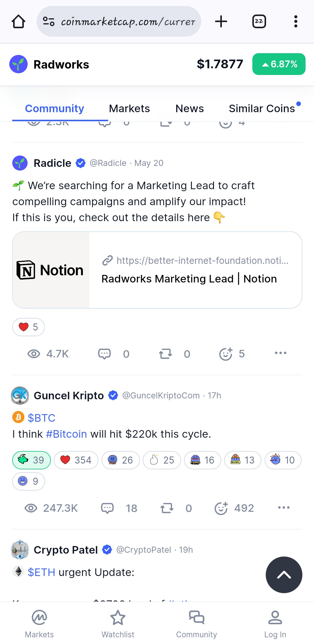Viewport: 314px width, 644px height.
Task: Open comments on the Radicle post
Action: pyautogui.click(x=104, y=354)
